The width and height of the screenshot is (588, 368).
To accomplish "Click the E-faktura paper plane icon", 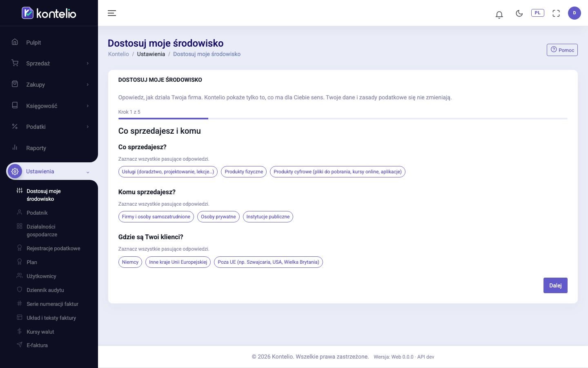I will 19,345.
